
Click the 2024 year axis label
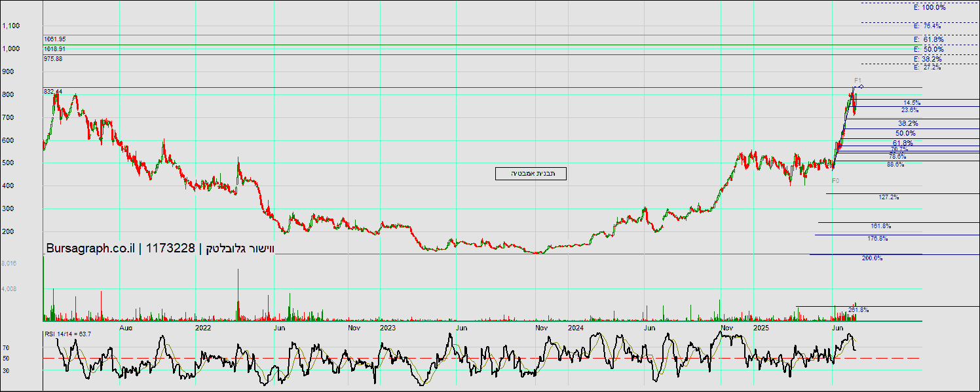click(x=575, y=326)
